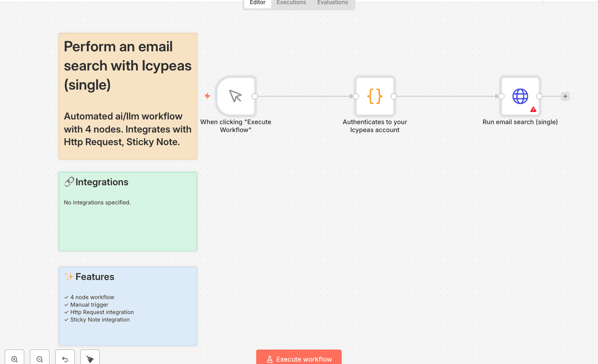
Task: Open the Evaluations tab
Action: [x=332, y=3]
